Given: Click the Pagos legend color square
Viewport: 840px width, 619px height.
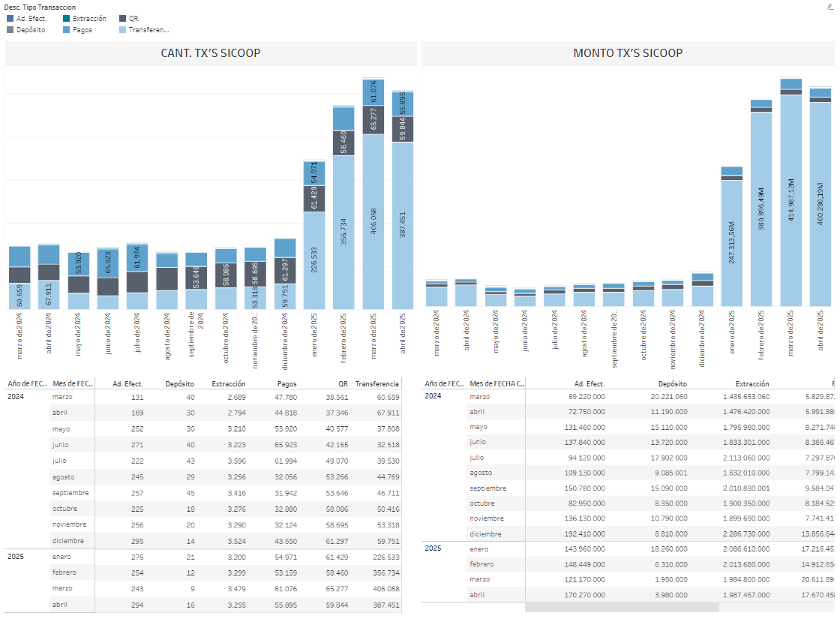Looking at the screenshot, I should [x=67, y=30].
